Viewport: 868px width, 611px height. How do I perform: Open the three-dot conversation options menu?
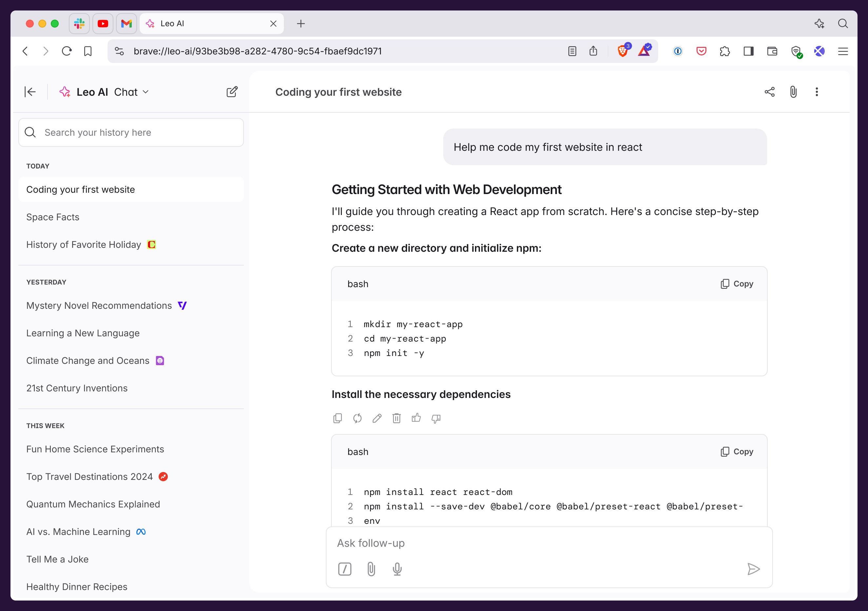click(817, 92)
